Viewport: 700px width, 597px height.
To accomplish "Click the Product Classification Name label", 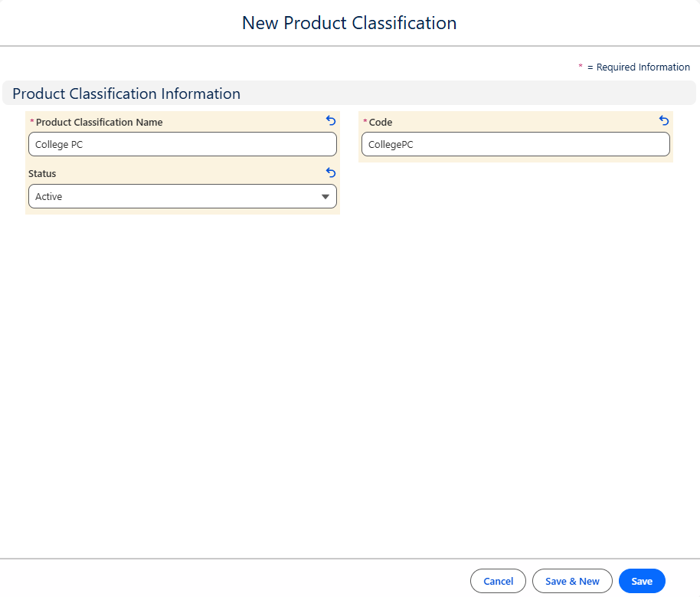I will pos(99,123).
